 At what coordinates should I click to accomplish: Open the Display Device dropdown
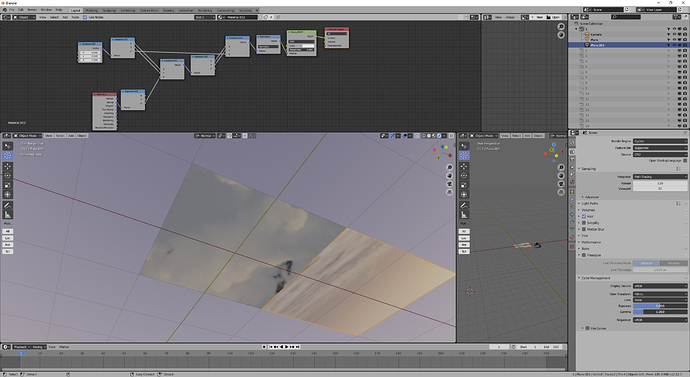660,286
